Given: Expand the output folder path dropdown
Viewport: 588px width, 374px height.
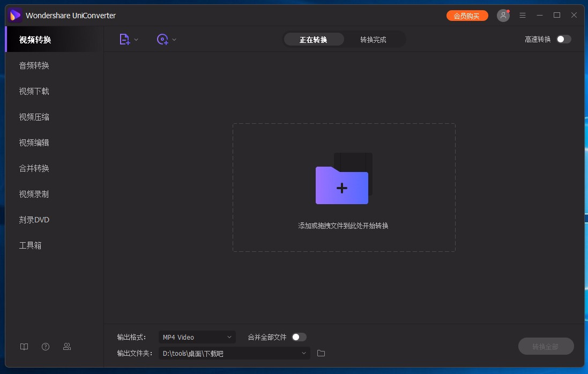Looking at the screenshot, I should (x=303, y=353).
